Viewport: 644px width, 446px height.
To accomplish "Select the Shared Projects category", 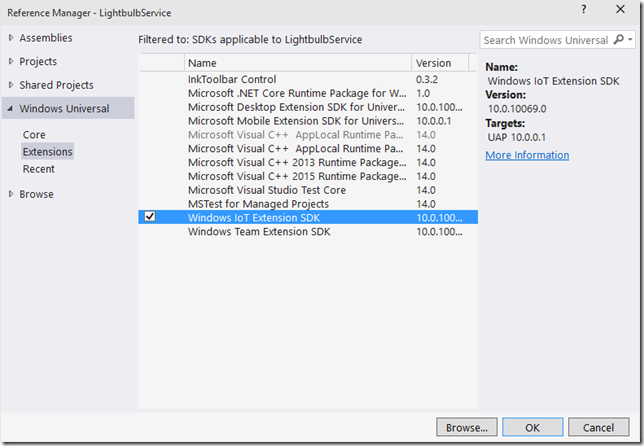I will pos(56,85).
